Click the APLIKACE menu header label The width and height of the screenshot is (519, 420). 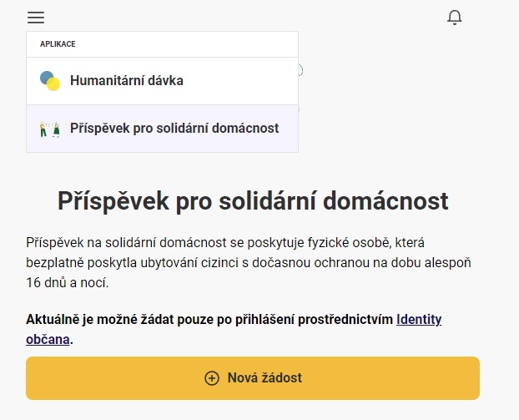point(58,44)
